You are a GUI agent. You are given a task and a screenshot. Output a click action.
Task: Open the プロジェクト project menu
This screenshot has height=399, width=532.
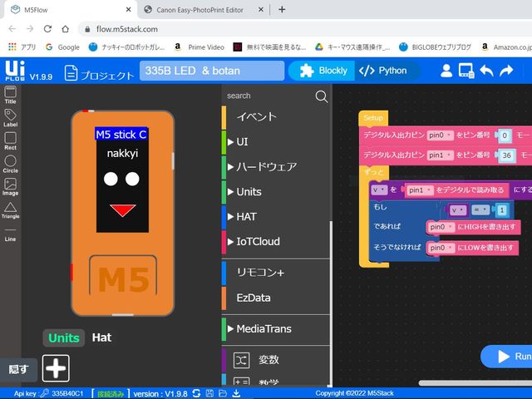[99, 73]
